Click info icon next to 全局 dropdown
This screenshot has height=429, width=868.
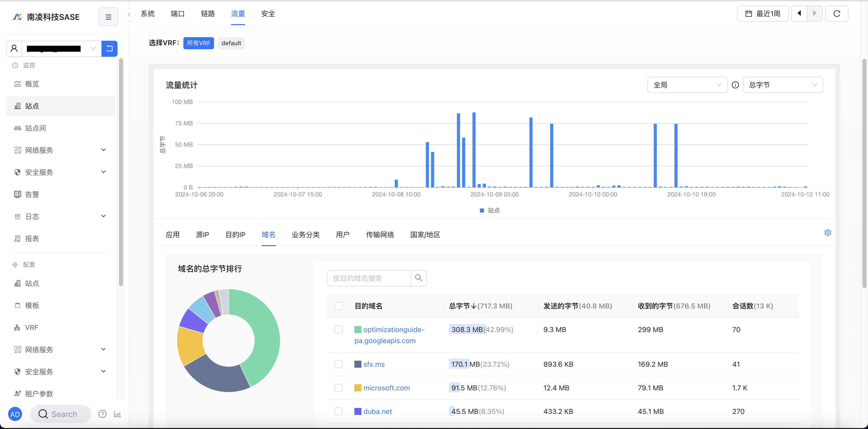coord(735,85)
